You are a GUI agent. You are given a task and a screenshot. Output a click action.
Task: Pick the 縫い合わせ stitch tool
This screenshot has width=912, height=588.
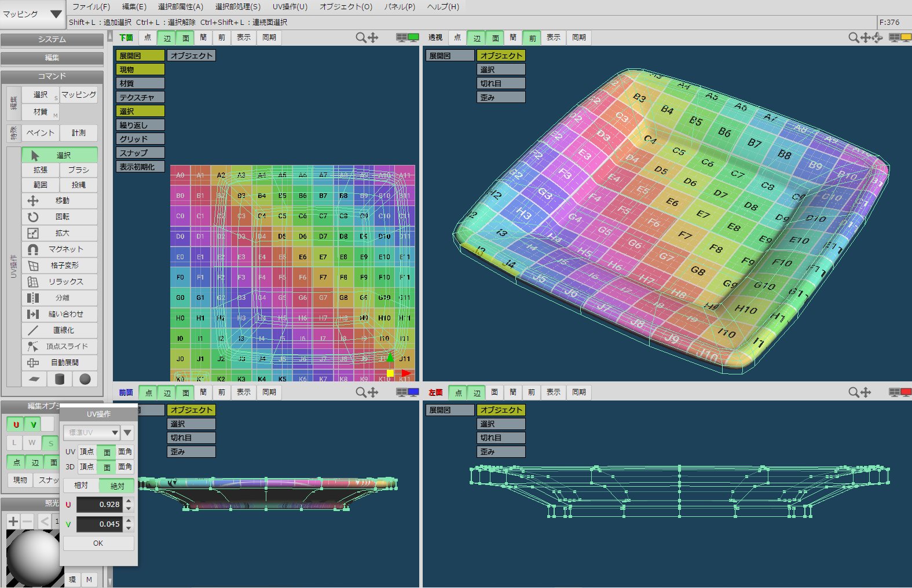pyautogui.click(x=60, y=314)
